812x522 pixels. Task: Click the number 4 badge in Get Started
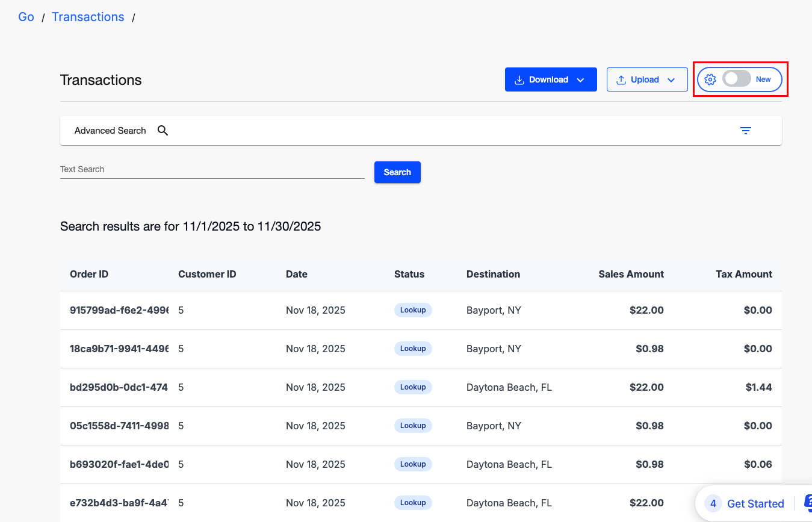click(x=713, y=503)
